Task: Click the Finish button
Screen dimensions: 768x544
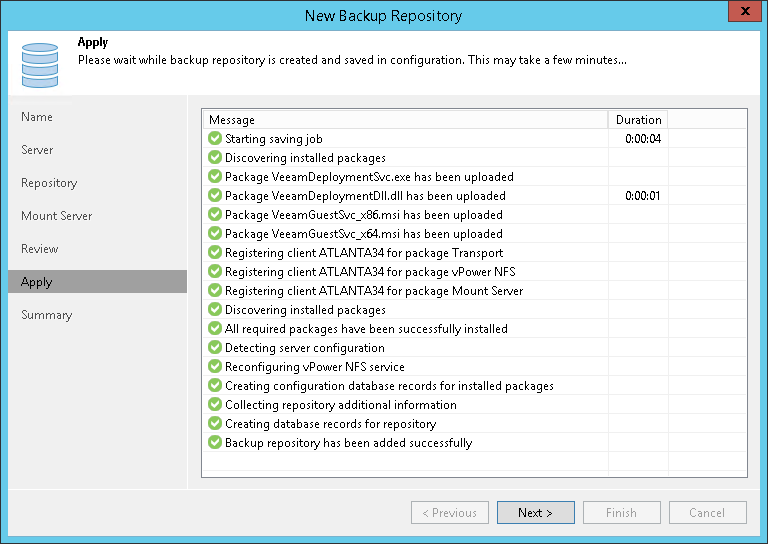Action: tap(622, 512)
